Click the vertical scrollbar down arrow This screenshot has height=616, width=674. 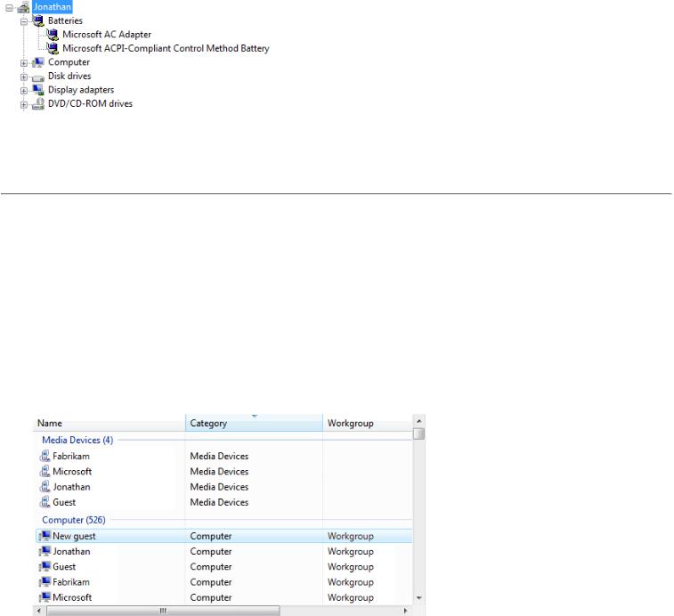(418, 598)
